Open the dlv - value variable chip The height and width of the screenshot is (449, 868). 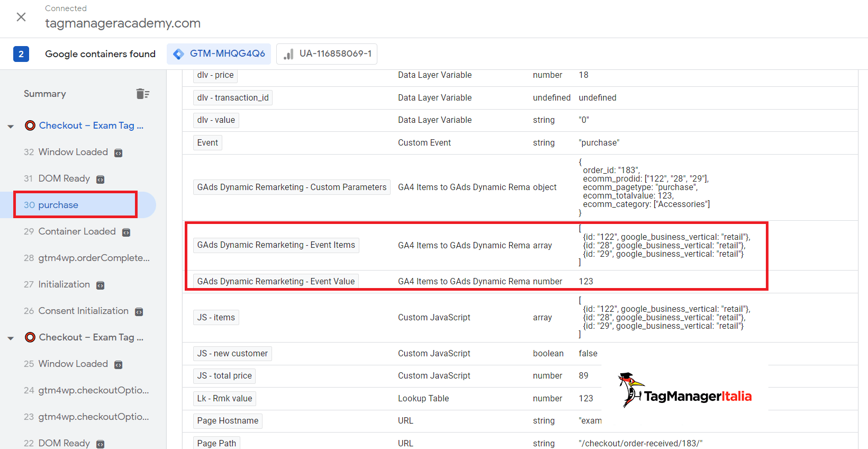216,120
